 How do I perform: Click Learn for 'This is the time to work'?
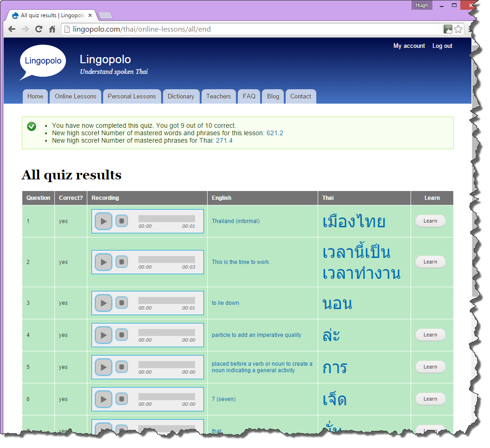pyautogui.click(x=430, y=262)
